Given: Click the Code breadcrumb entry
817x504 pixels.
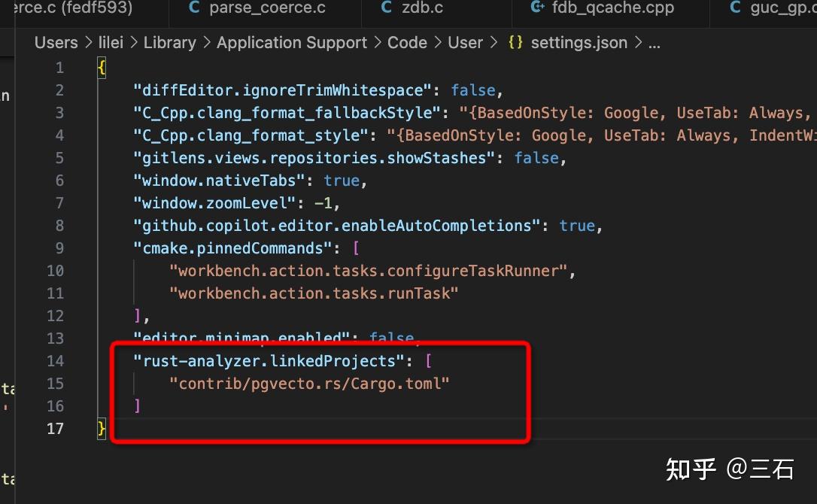Looking at the screenshot, I should (x=407, y=43).
